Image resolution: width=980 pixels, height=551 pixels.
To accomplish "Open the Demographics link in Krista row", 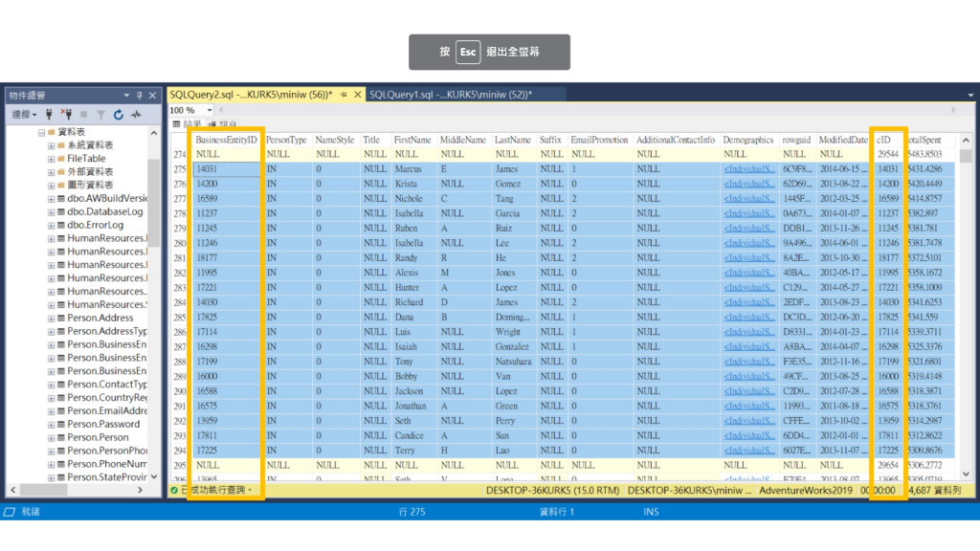I will click(748, 184).
